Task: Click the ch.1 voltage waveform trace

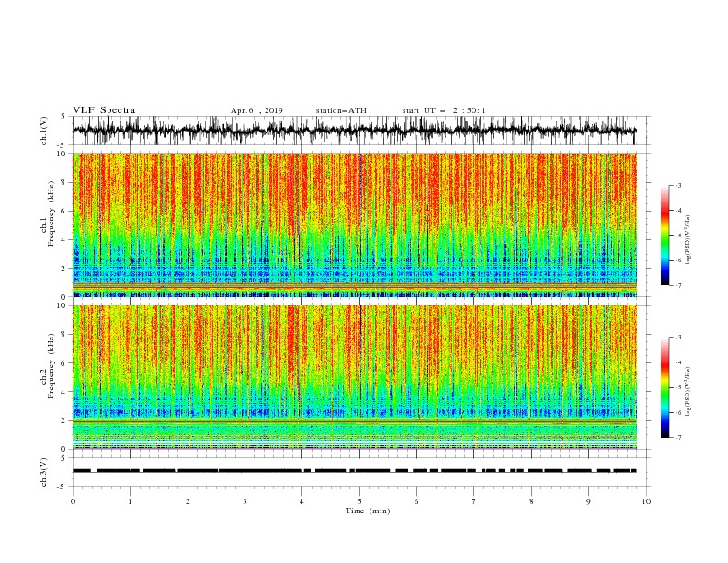Action: (x=355, y=131)
